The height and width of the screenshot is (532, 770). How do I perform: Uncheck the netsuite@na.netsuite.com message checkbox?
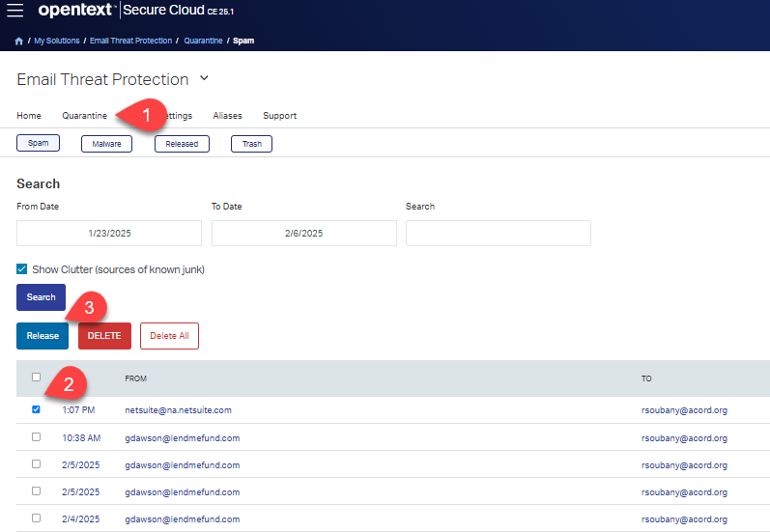pos(37,409)
